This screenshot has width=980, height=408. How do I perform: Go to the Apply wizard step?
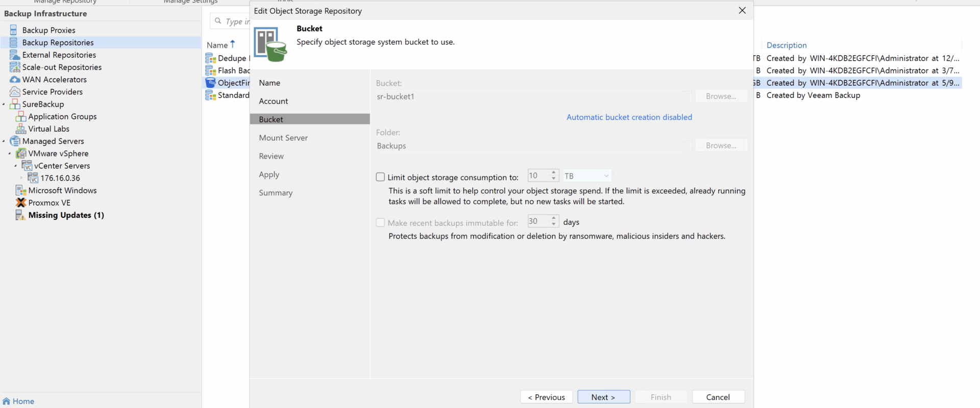tap(269, 174)
